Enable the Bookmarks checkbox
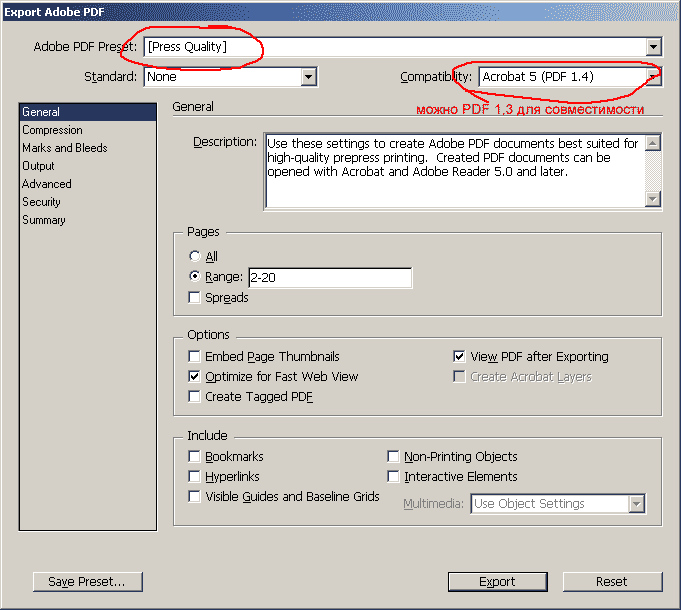681x610 pixels. tap(194, 456)
